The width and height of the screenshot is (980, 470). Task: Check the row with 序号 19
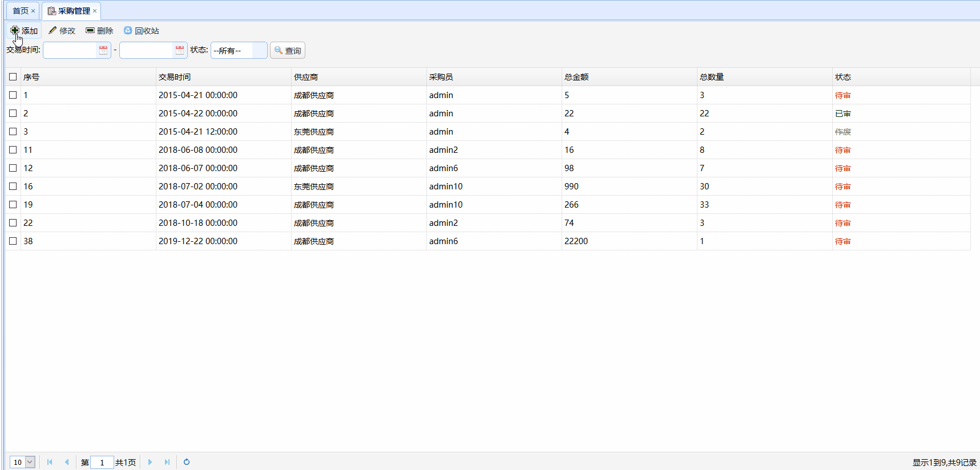[x=13, y=205]
